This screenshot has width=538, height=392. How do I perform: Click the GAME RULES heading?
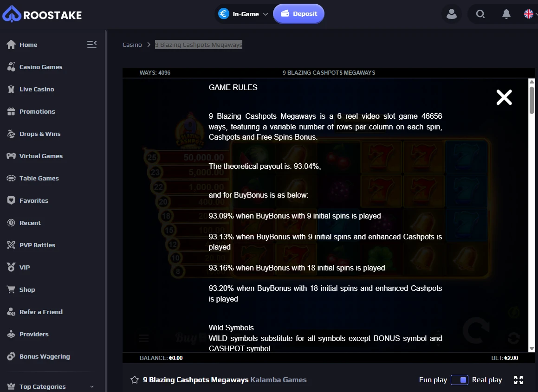233,88
